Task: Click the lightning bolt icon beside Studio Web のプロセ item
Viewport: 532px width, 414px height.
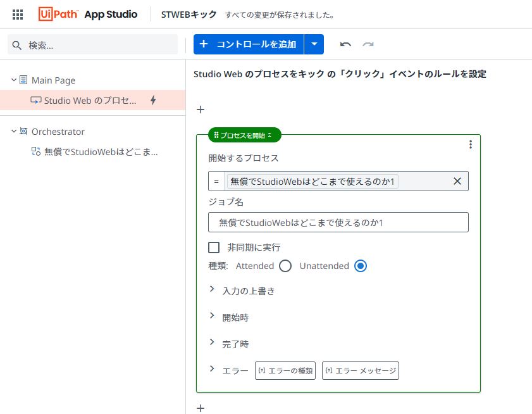Action: (152, 100)
